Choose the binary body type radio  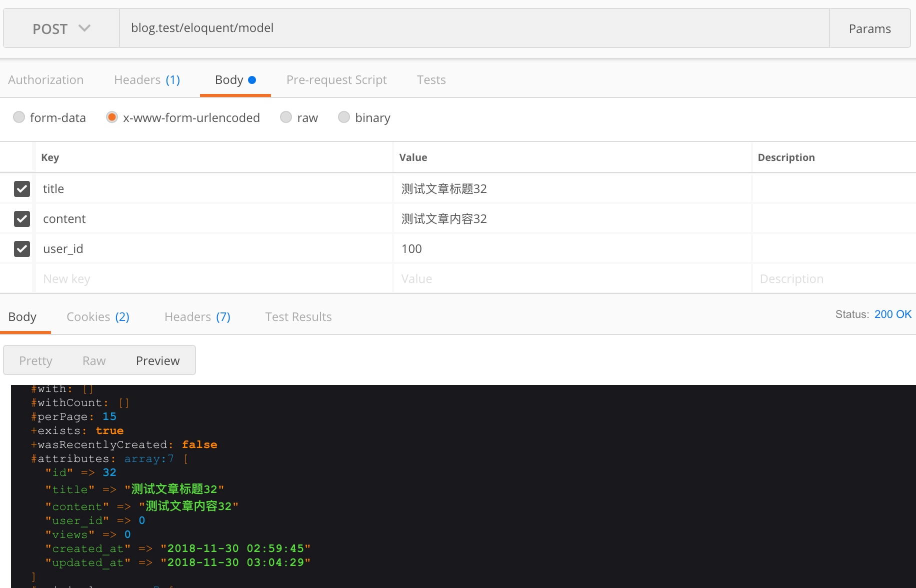[x=344, y=117]
